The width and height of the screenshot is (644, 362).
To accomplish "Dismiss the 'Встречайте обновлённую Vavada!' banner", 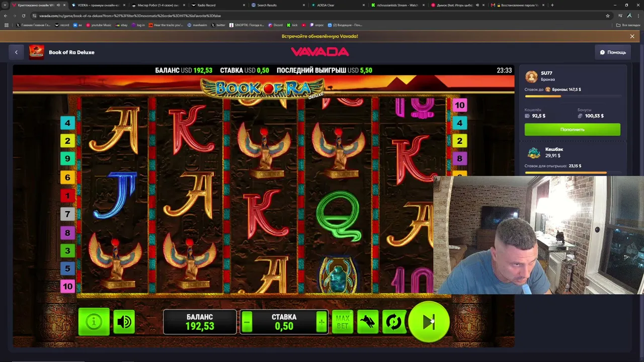I will pyautogui.click(x=632, y=36).
